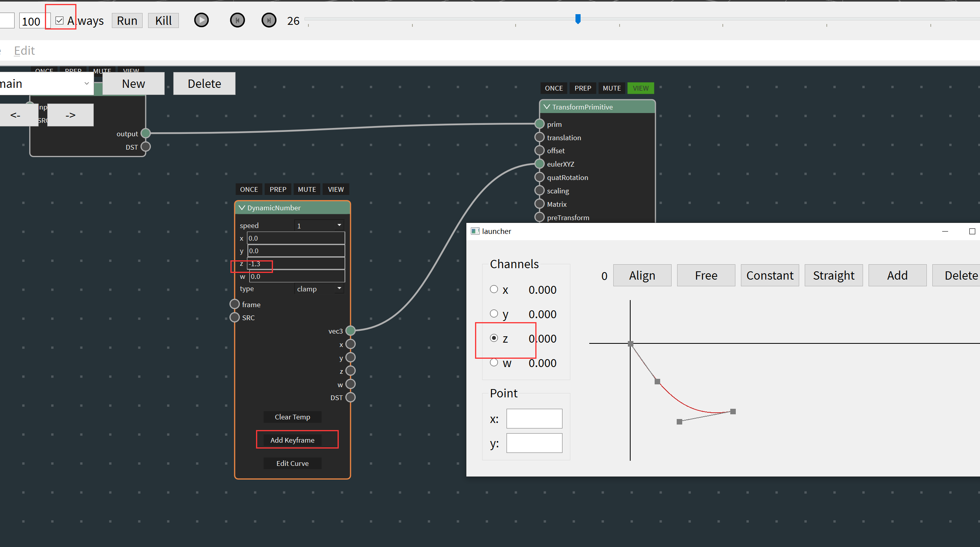
Task: Click the x value field in DynamicNumber
Action: click(296, 238)
